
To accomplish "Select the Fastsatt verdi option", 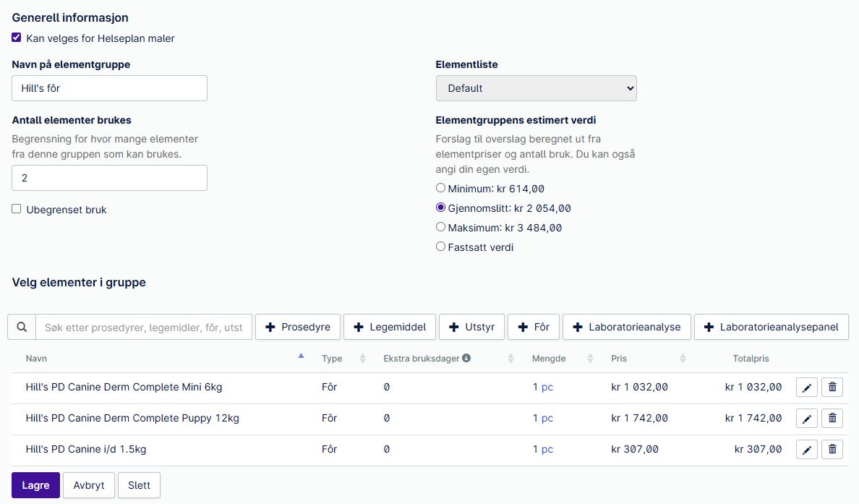I will click(x=440, y=247).
